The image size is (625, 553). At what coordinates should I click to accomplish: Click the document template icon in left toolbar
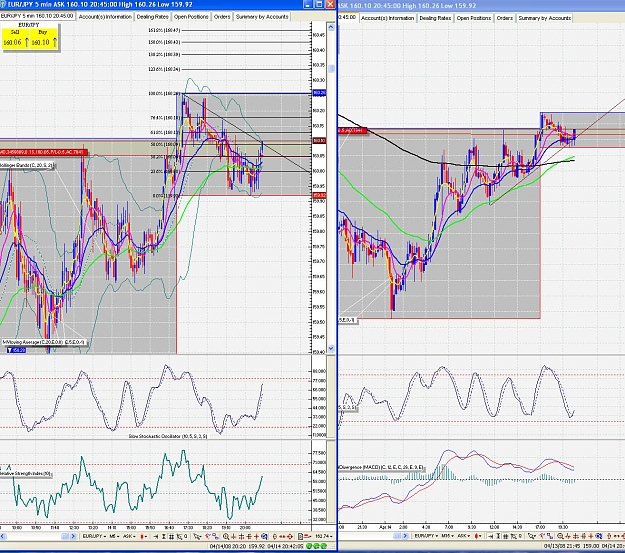point(301,536)
